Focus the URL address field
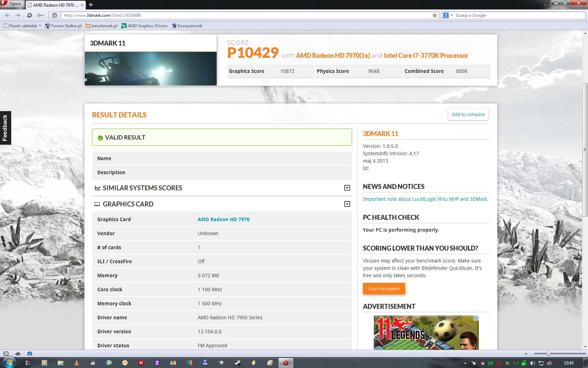588x368 pixels. point(246,15)
